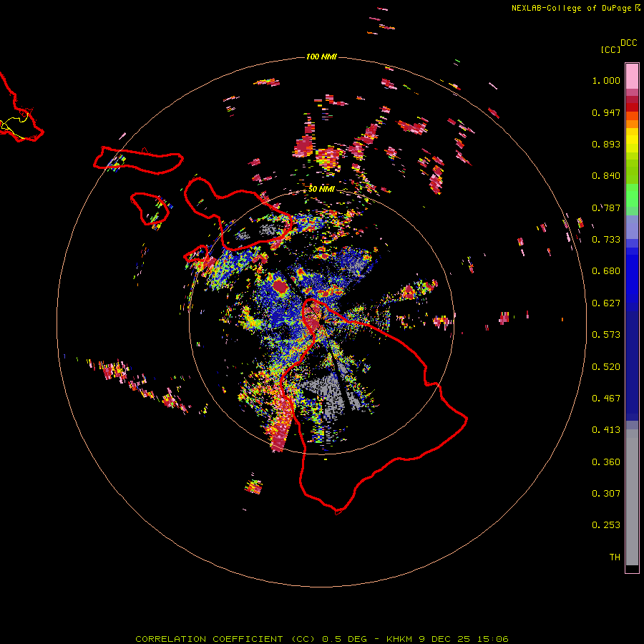Select the 0.360 scale value
This screenshot has width=644, height=644.
606,462
